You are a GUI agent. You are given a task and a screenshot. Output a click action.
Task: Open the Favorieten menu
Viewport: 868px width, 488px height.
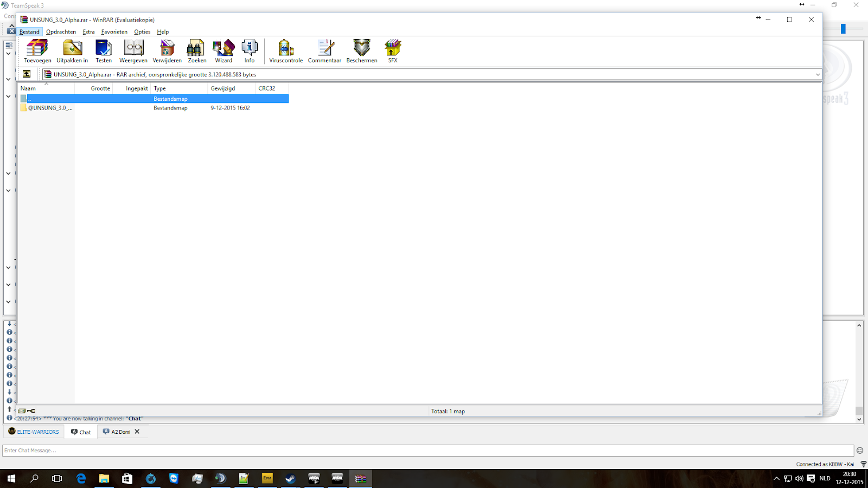pos(114,32)
